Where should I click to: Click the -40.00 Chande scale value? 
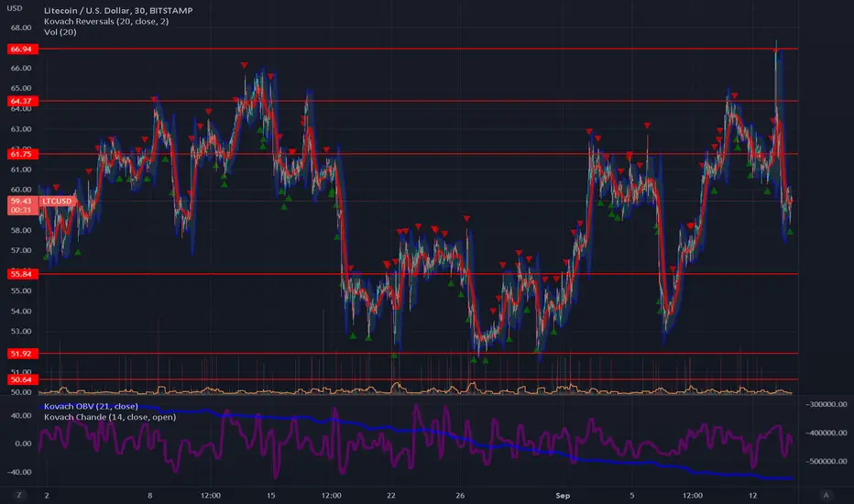[x=19, y=472]
